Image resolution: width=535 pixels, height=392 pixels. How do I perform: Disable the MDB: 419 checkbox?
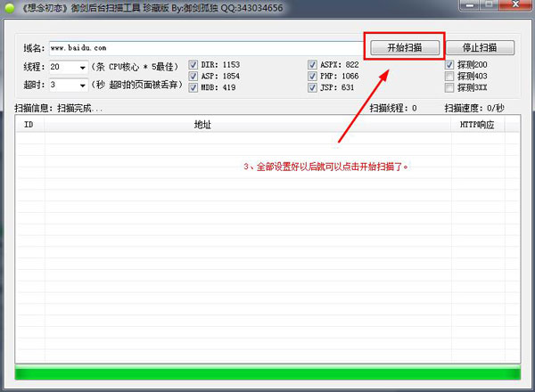point(193,88)
